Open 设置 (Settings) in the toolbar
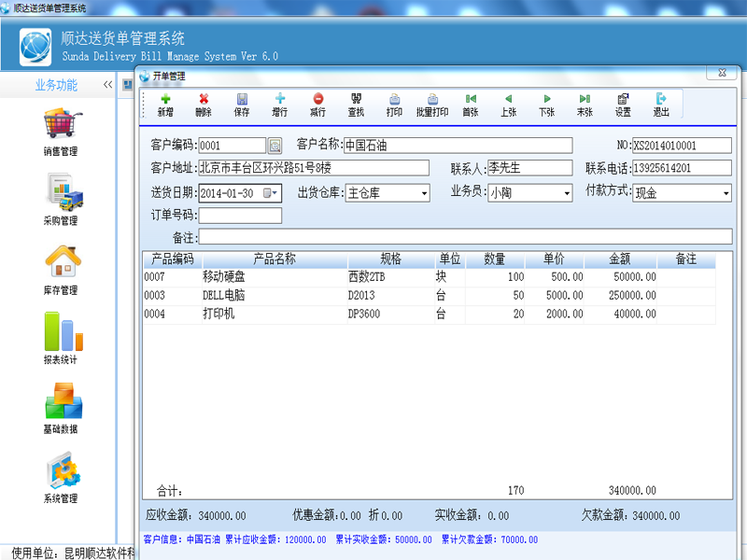Screen dimensions: 747x560 tap(623, 104)
